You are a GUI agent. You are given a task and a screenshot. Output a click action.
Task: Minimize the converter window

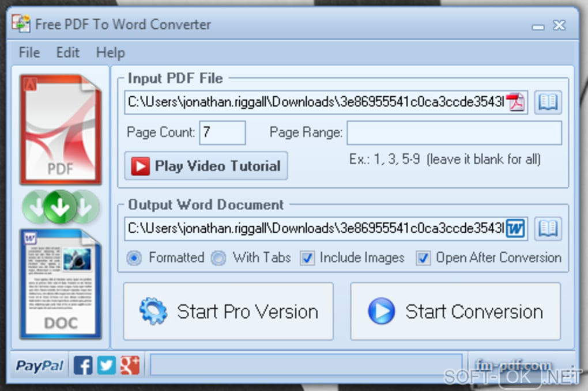[x=538, y=26]
